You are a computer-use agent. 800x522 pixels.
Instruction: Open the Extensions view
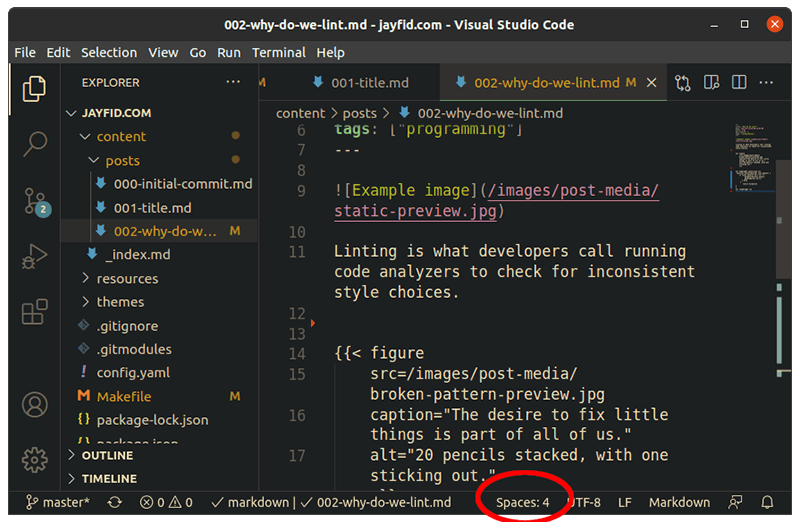point(34,311)
